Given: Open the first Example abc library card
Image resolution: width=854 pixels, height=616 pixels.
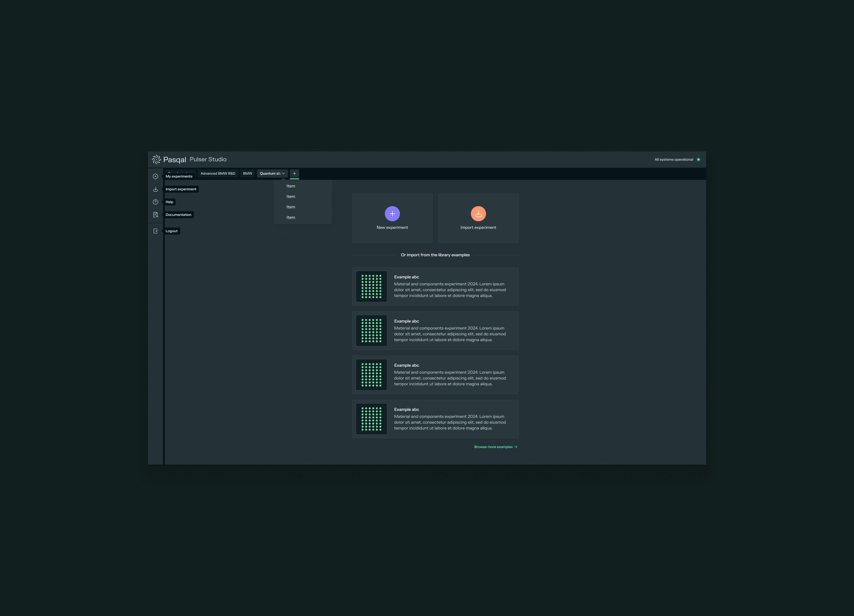Looking at the screenshot, I should pos(435,286).
